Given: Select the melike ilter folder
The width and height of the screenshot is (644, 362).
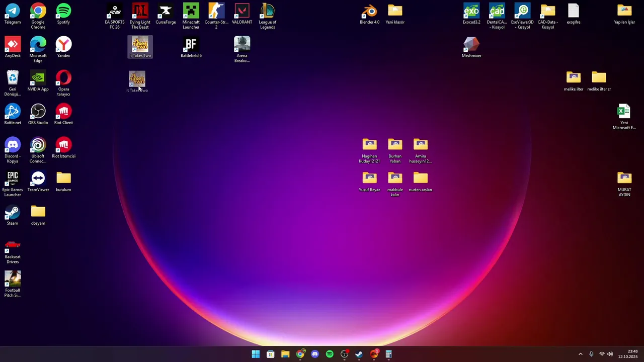Looking at the screenshot, I should 574,81.
